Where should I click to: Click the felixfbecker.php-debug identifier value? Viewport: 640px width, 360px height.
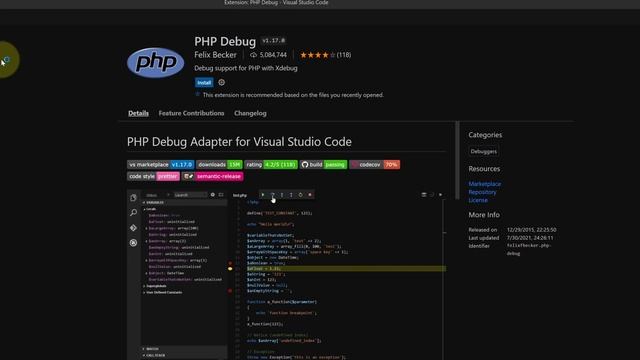pyautogui.click(x=529, y=249)
